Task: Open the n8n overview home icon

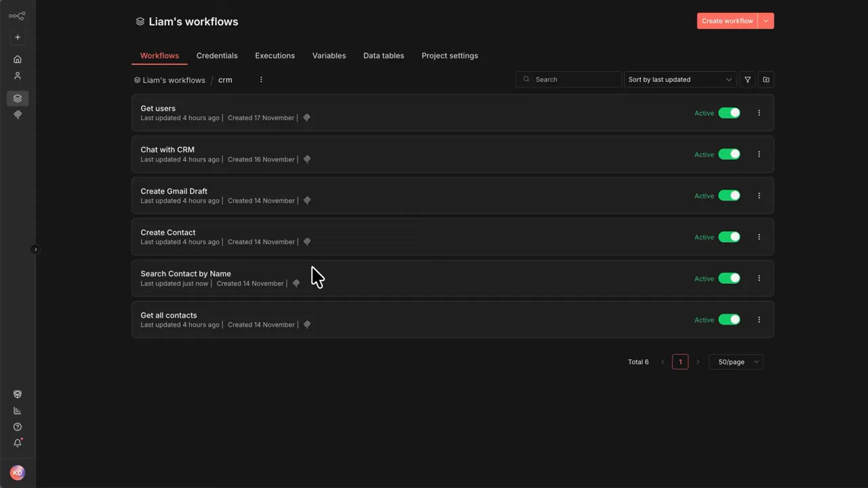Action: click(x=18, y=59)
